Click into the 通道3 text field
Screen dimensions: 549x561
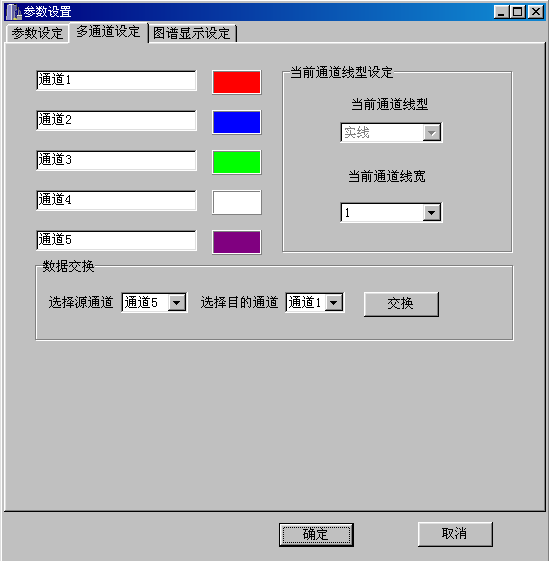pyautogui.click(x=117, y=160)
